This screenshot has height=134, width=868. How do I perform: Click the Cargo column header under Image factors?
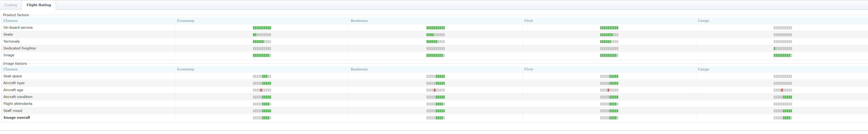703,69
